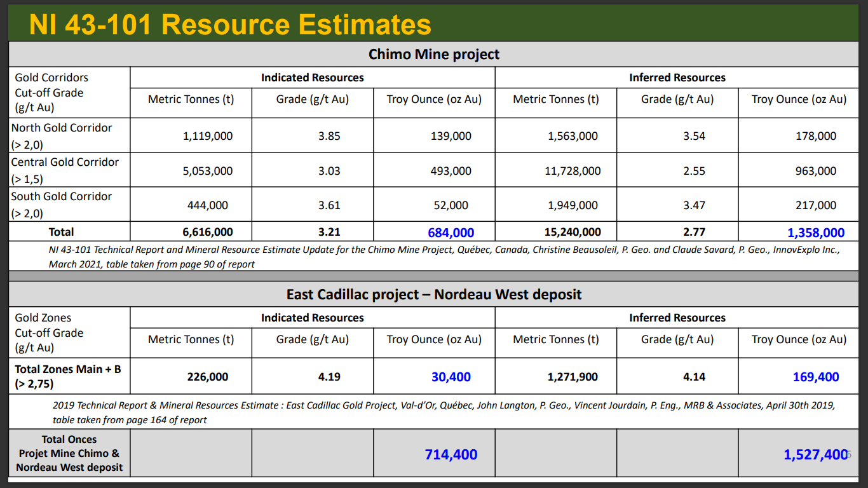Select the '1,949,000' tonnes value

[x=573, y=205]
